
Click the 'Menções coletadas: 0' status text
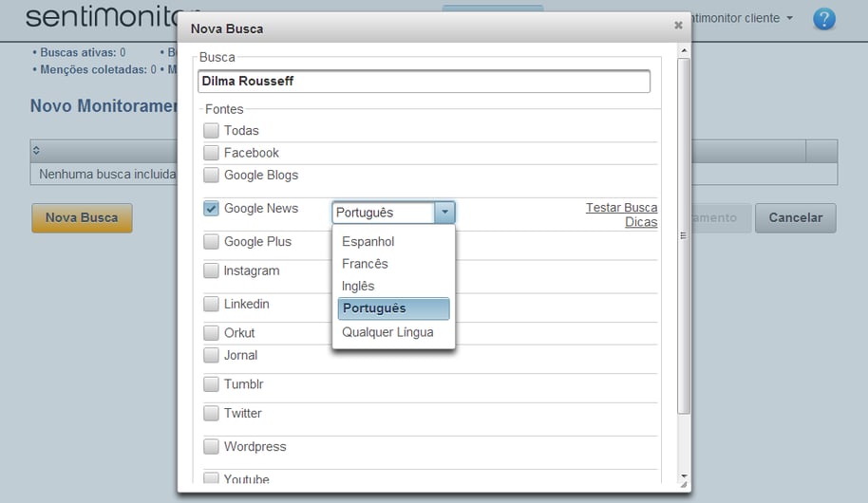pyautogui.click(x=94, y=69)
